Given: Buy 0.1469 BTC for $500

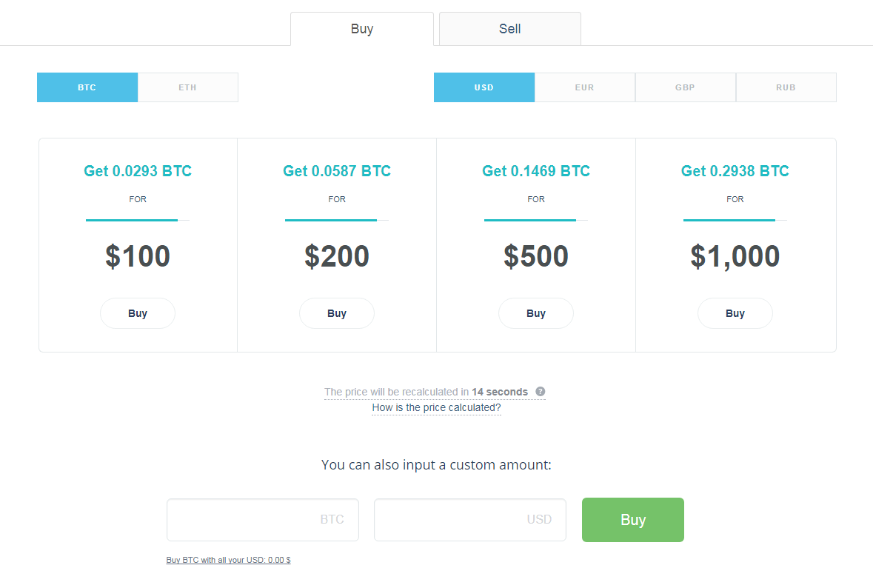Looking at the screenshot, I should [x=536, y=313].
